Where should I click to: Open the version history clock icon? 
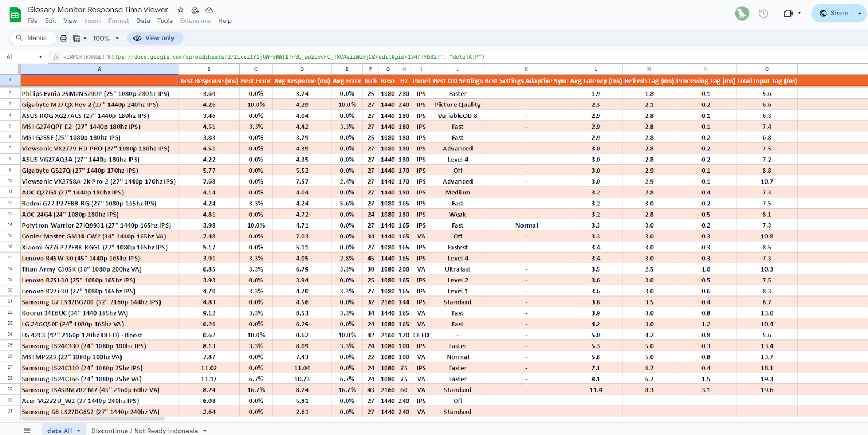(x=763, y=14)
